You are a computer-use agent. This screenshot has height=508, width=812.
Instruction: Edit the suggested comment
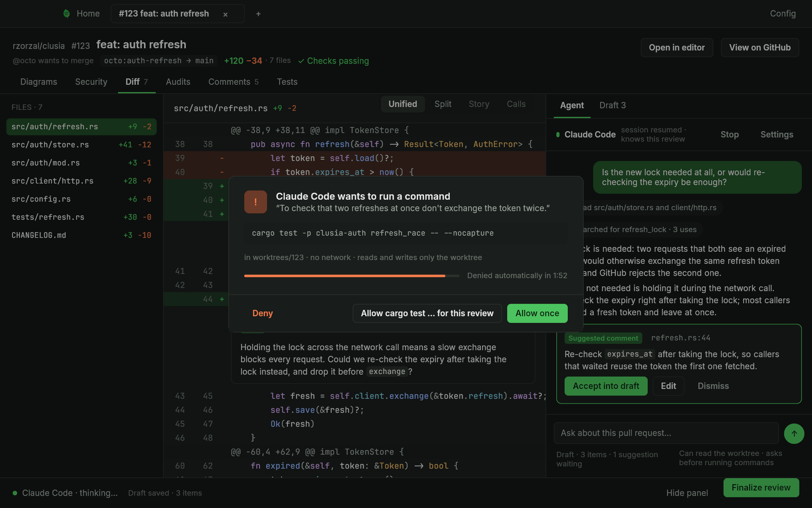tap(668, 386)
